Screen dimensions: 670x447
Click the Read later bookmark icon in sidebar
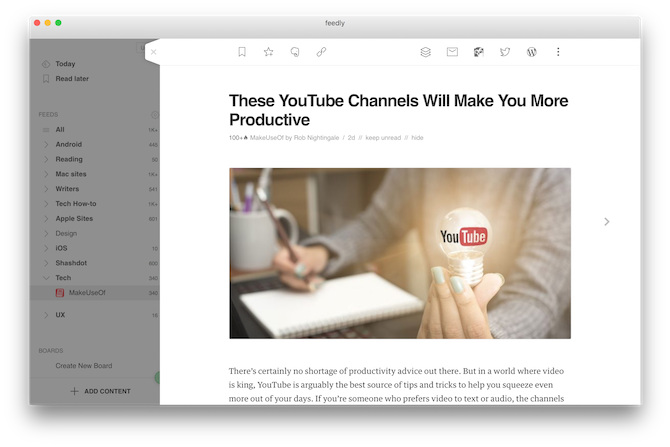pyautogui.click(x=46, y=79)
